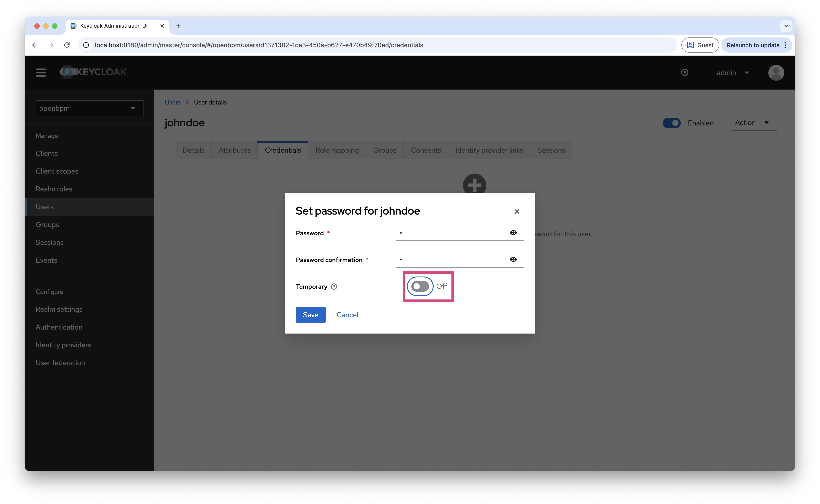This screenshot has height=504, width=820.
Task: Open the hamburger navigation menu
Action: click(x=41, y=72)
